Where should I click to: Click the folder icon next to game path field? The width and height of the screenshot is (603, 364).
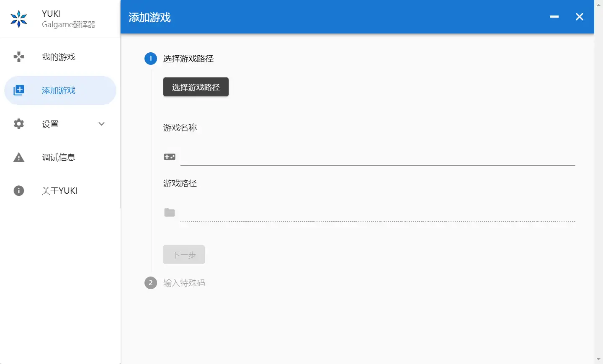170,213
